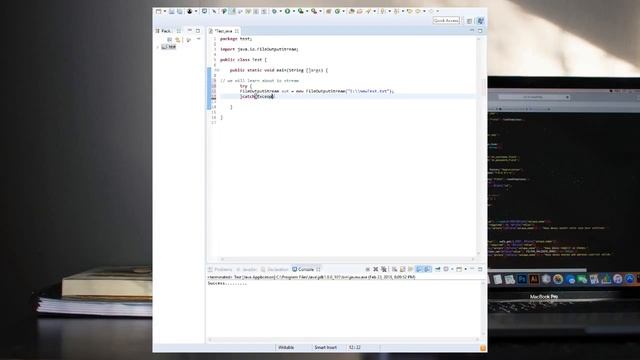
Task: Click the FileOutputStream out declaration line
Action: pyautogui.click(x=317, y=91)
